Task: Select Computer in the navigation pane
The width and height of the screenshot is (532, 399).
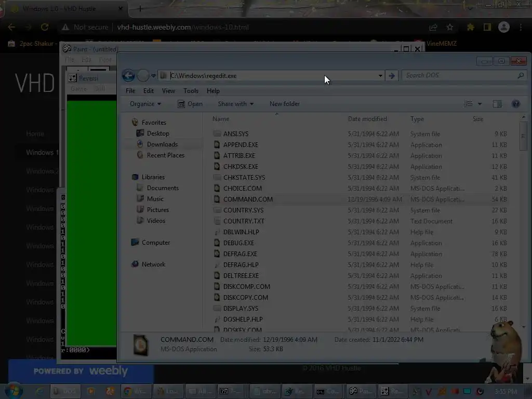Action: [x=156, y=243]
